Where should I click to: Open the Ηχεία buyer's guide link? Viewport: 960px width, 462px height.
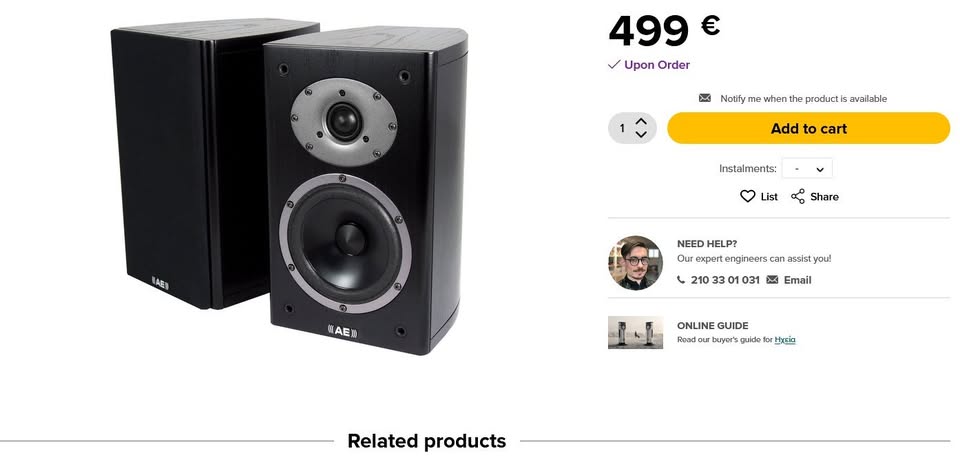[785, 340]
